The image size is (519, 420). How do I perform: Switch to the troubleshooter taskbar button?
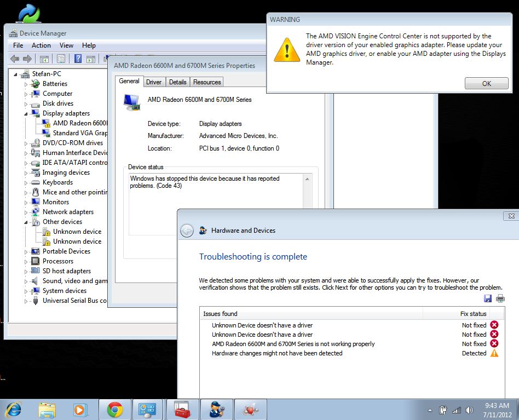[217, 410]
